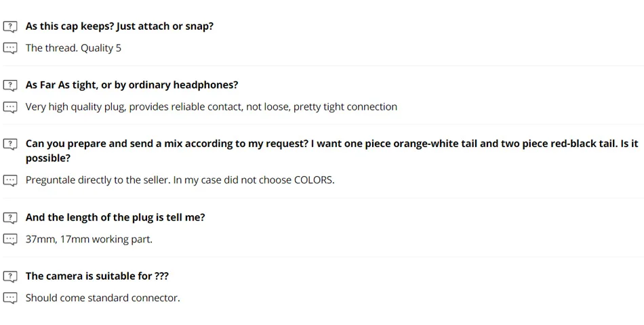Click question icon beside camera suitability question
The height and width of the screenshot is (325, 644).
click(x=10, y=276)
